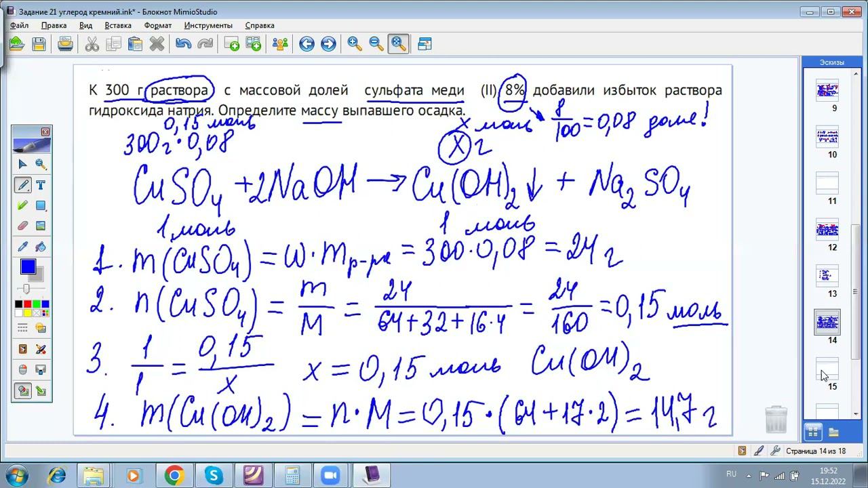This screenshot has height=488, width=868.
Task: Click the pen icon in the status bar
Action: coord(759,451)
